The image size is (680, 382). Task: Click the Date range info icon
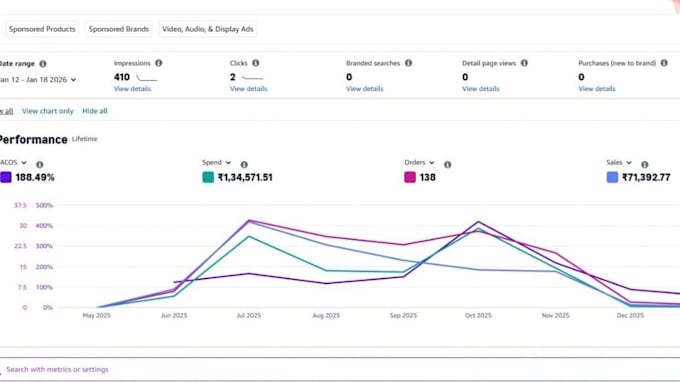pos(43,64)
